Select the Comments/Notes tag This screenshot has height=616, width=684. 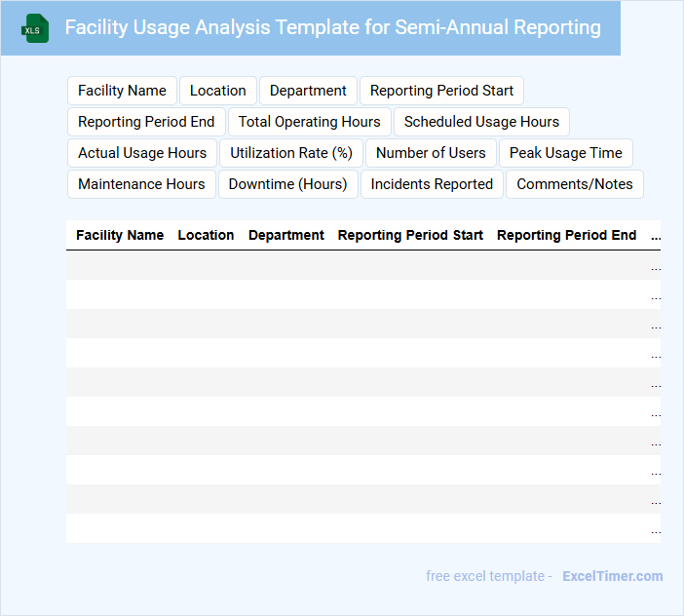[x=575, y=184]
